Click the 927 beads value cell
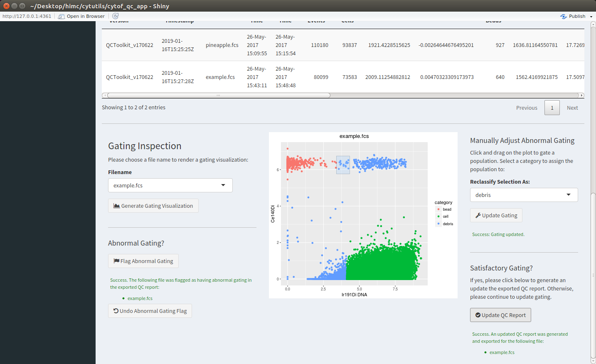The width and height of the screenshot is (596, 364). point(500,45)
